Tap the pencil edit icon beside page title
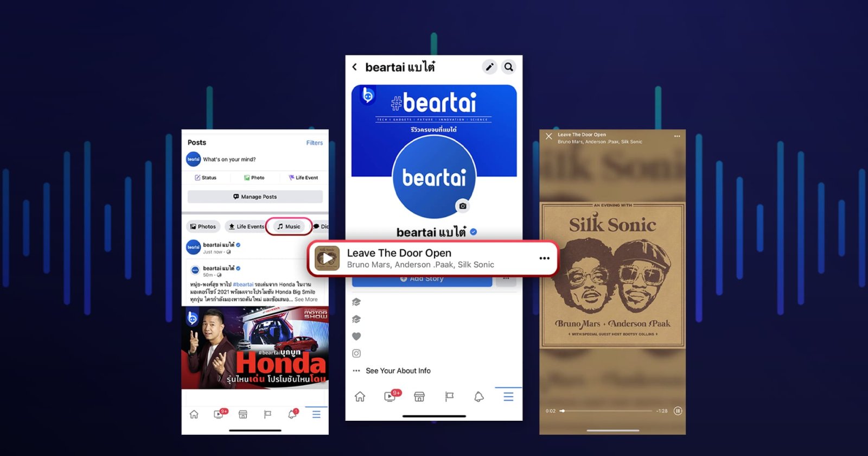This screenshot has width=868, height=456. pyautogui.click(x=489, y=67)
